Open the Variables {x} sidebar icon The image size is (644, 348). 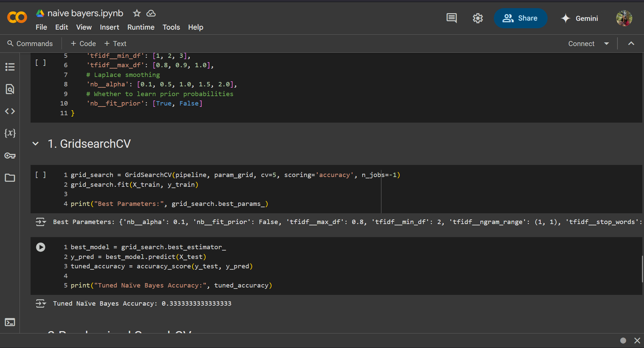10,133
